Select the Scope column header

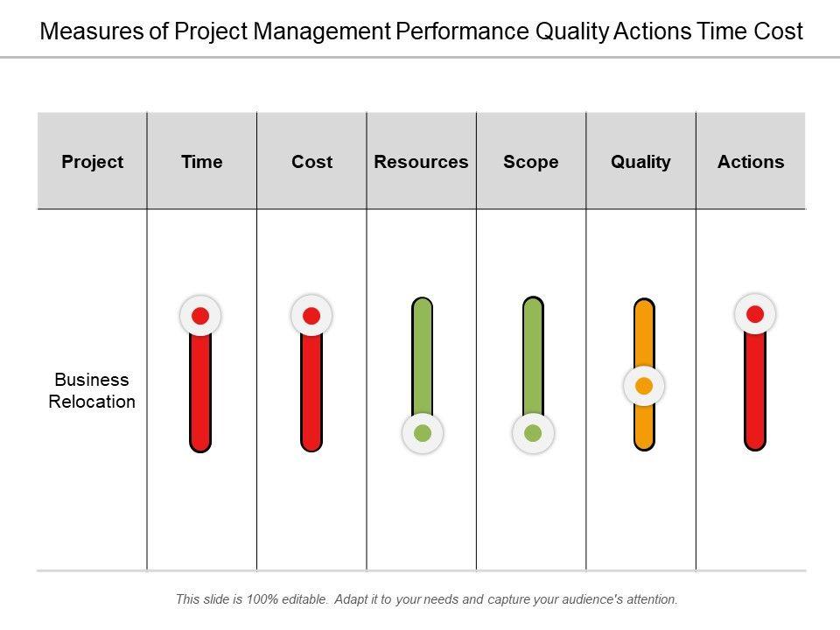tap(531, 162)
